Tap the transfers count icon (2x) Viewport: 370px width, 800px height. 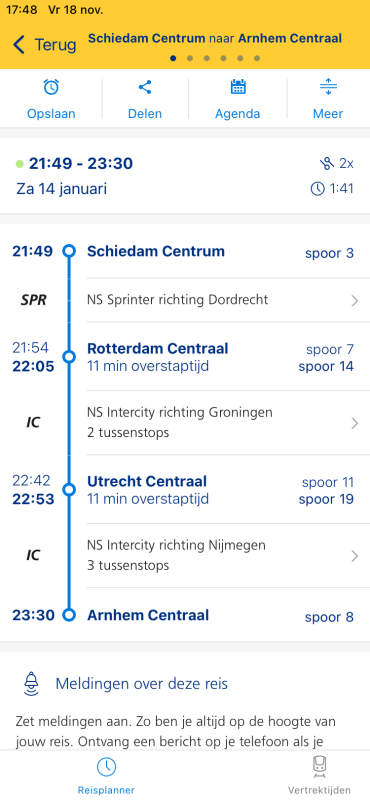[x=327, y=164]
